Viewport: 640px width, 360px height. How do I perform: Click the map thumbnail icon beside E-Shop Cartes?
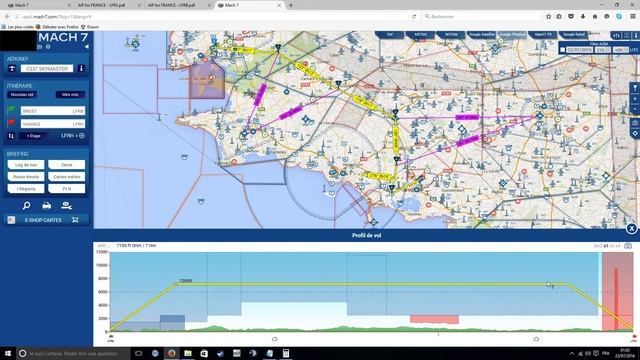(11, 220)
